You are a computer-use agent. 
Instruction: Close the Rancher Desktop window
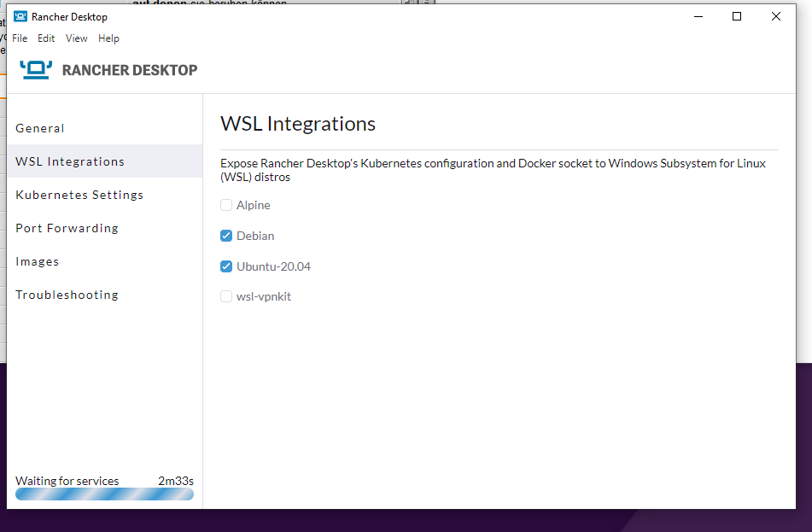(776, 16)
